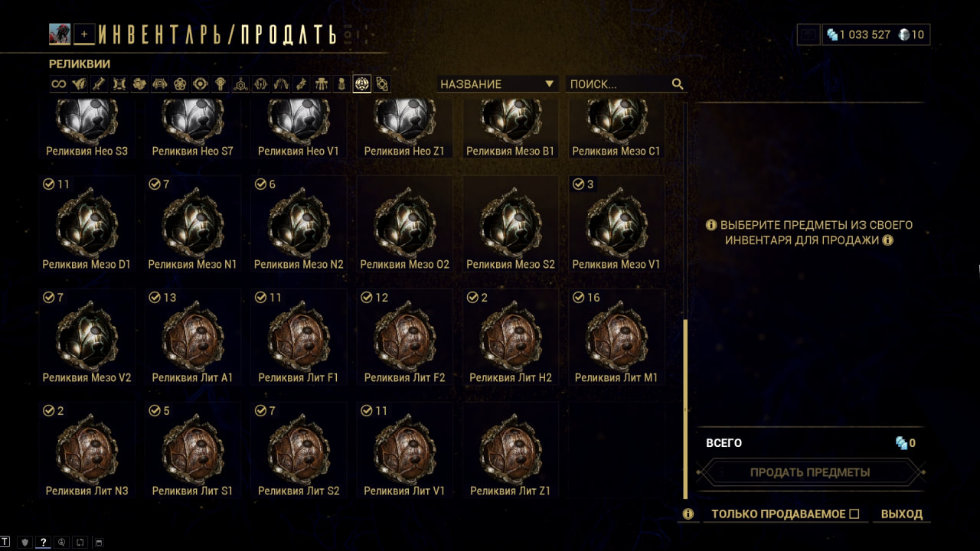Click the plus icon next to player avatar
This screenshot has width=980, height=551.
[84, 34]
